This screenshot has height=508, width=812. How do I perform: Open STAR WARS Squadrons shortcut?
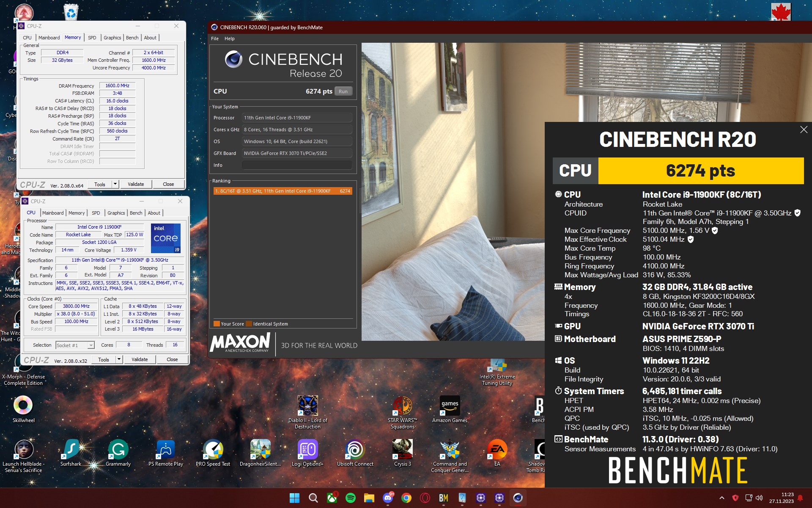tap(403, 412)
